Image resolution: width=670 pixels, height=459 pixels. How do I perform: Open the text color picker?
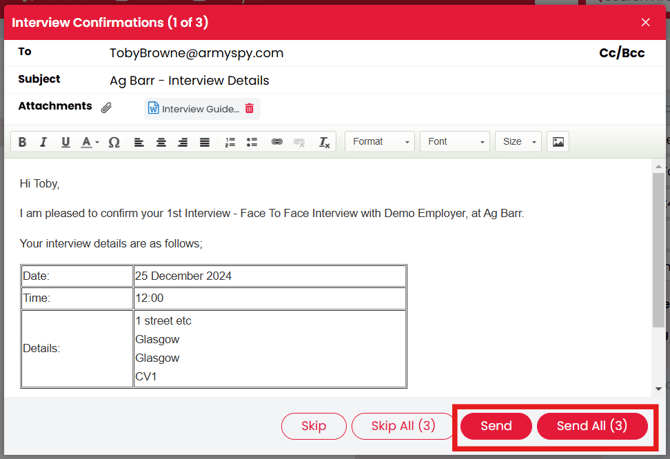(89, 142)
